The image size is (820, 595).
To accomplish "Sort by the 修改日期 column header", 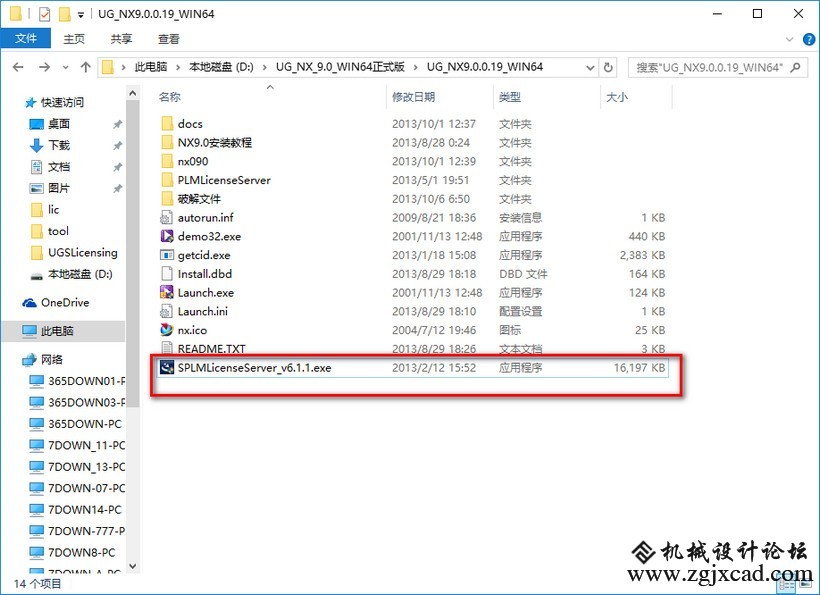I will pyautogui.click(x=414, y=97).
